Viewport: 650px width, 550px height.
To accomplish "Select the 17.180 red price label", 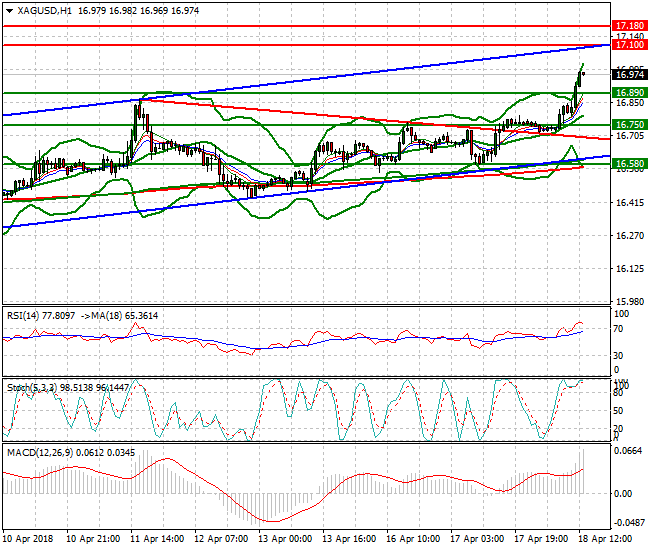I will (x=629, y=26).
